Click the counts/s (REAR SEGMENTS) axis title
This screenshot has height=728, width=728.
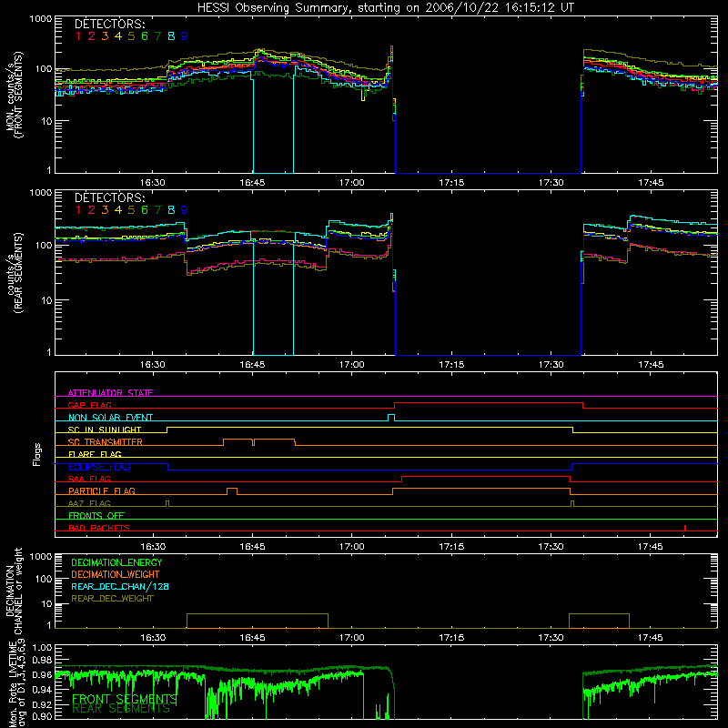pos(15,273)
